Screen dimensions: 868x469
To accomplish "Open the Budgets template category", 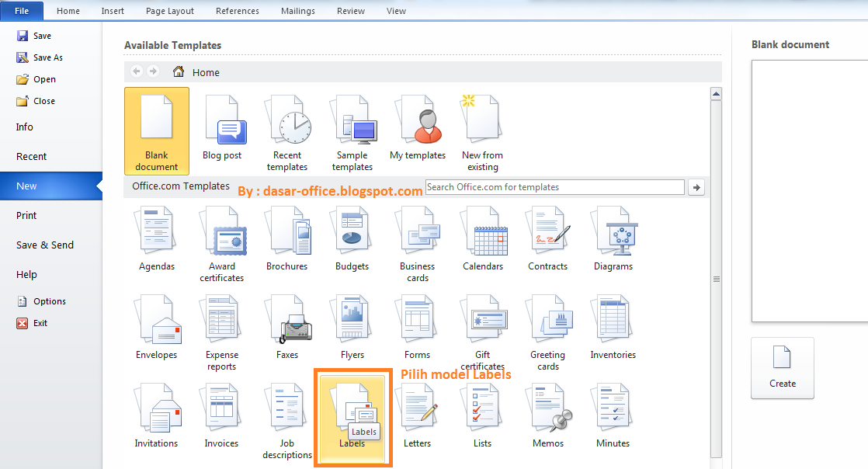I will click(x=352, y=239).
